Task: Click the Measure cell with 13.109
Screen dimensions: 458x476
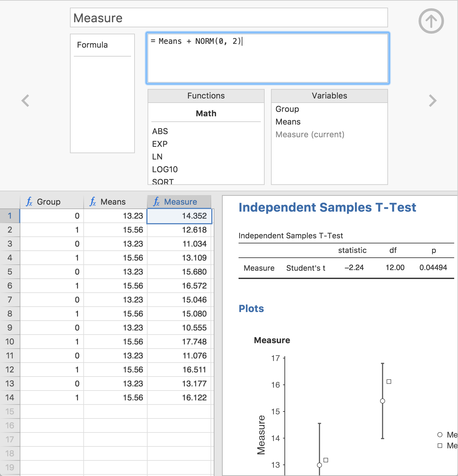Action: coord(179,258)
